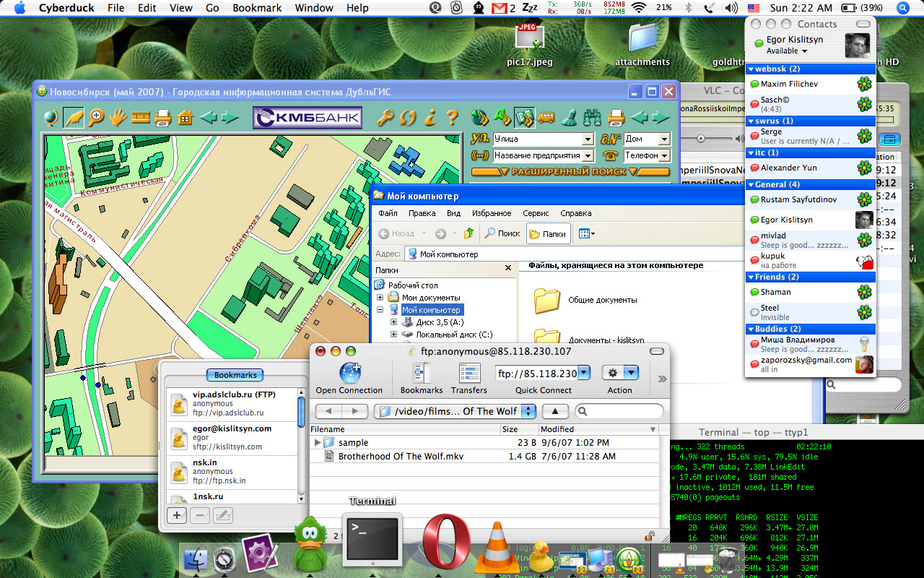Select the ruler measuring tool in DoubleGIS

coord(140,117)
